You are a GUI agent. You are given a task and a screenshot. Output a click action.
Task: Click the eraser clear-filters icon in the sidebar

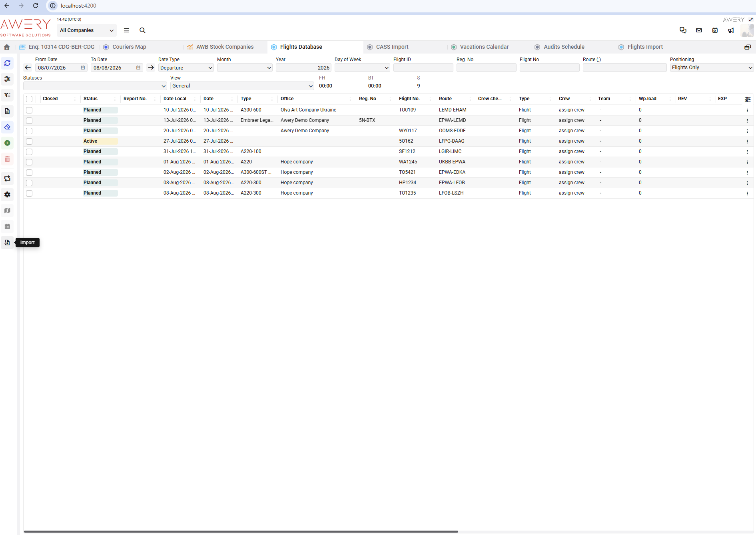[x=7, y=127]
